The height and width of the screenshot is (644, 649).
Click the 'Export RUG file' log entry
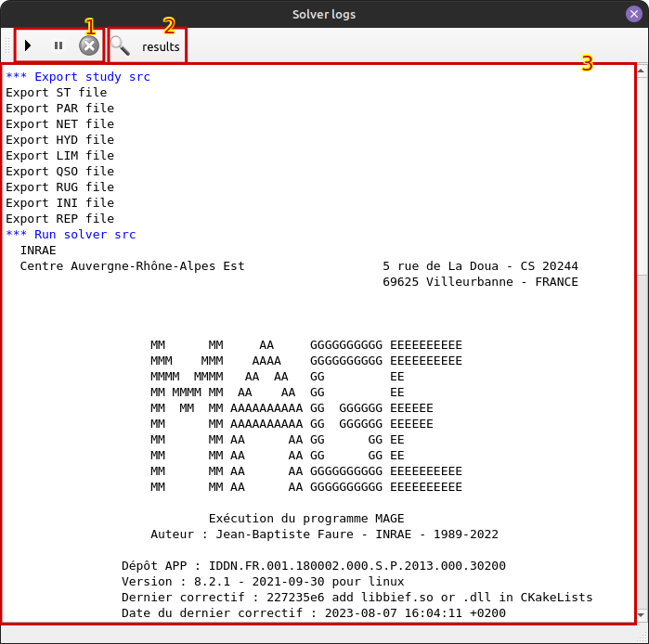pos(59,187)
